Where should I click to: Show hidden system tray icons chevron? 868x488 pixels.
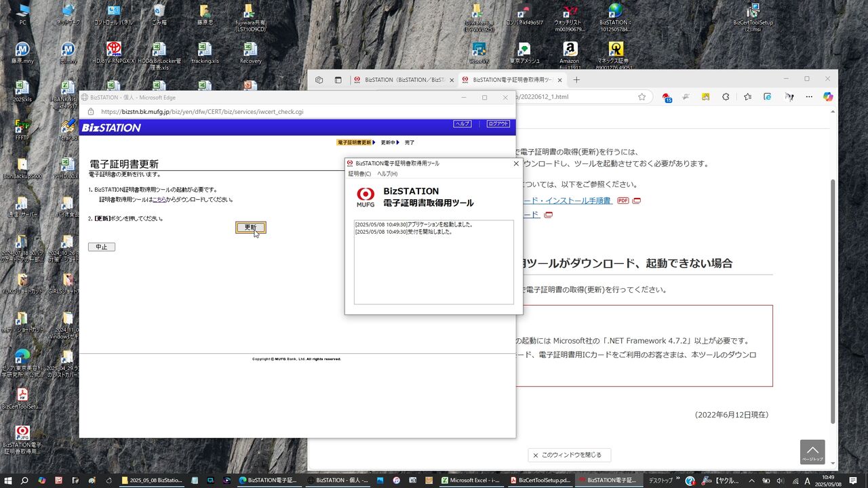[x=751, y=481]
